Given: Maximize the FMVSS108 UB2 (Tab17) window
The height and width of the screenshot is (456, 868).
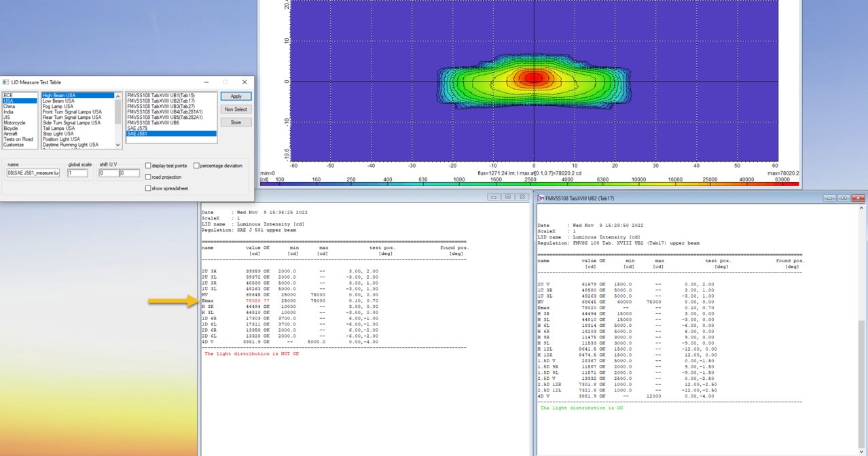Looking at the screenshot, I should coord(842,198).
